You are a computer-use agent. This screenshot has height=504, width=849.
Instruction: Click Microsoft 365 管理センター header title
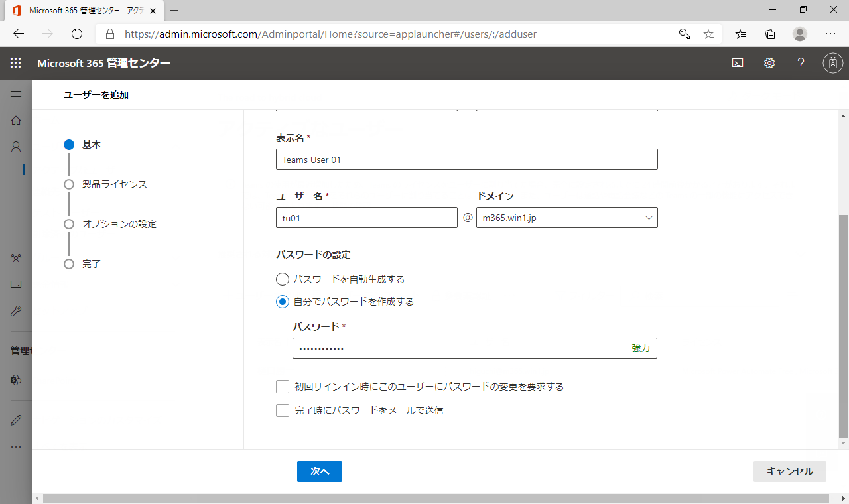click(x=104, y=63)
